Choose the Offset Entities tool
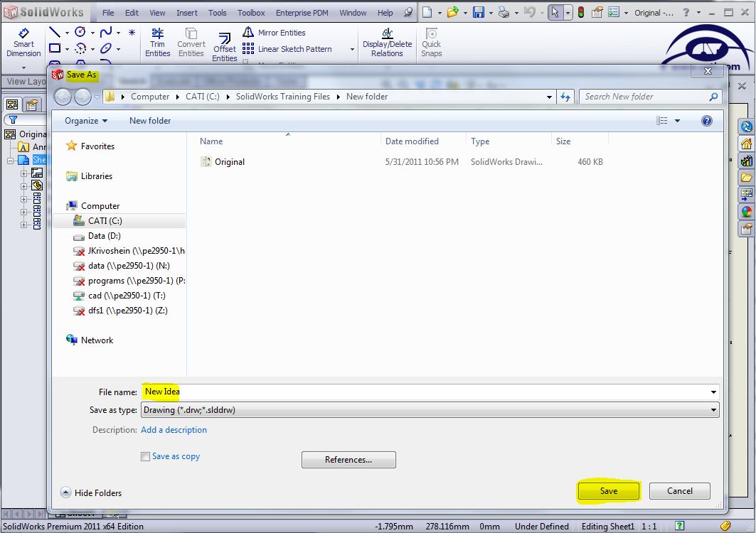This screenshot has height=533, width=756. click(x=225, y=47)
